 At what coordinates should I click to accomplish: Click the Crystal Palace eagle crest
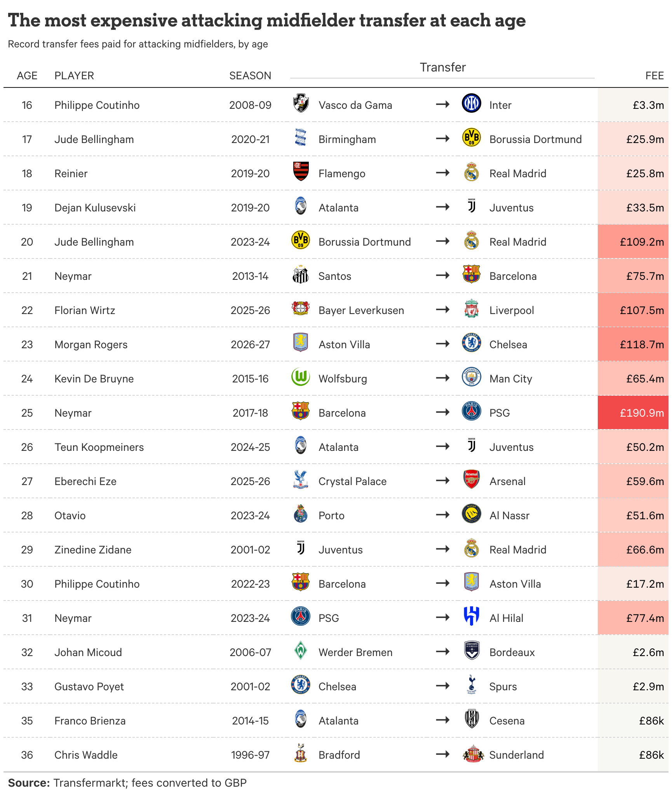[x=301, y=479]
